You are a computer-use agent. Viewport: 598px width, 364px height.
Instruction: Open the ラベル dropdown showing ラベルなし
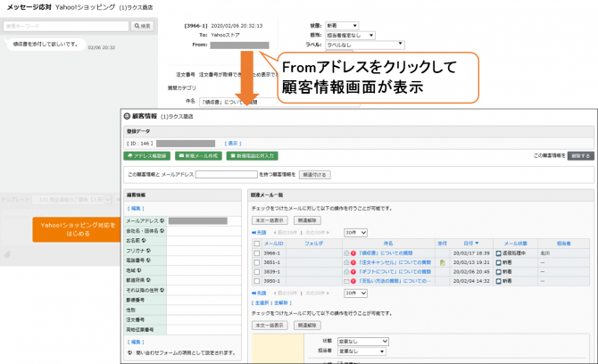[364, 45]
